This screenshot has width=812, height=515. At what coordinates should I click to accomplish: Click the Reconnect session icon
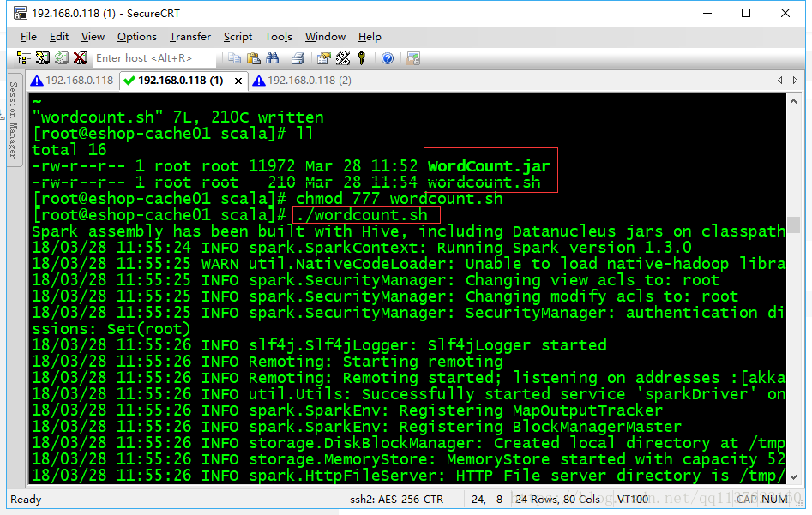pos(62,58)
